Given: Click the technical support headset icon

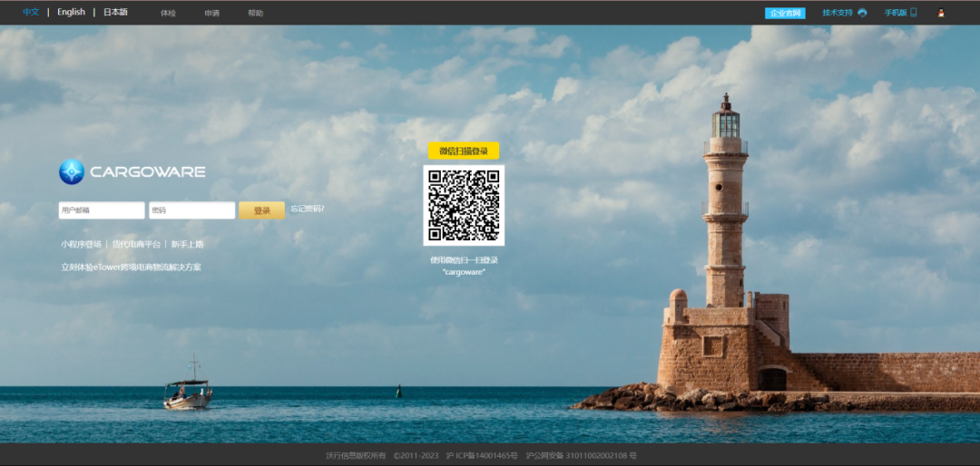Looking at the screenshot, I should (862, 13).
